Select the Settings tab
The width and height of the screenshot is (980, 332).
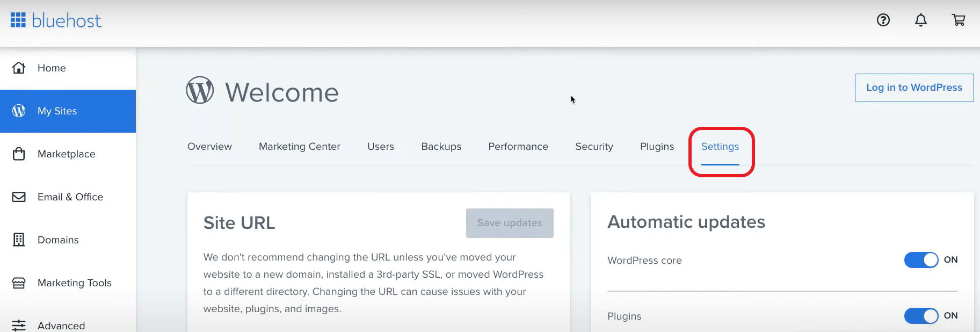click(x=720, y=147)
